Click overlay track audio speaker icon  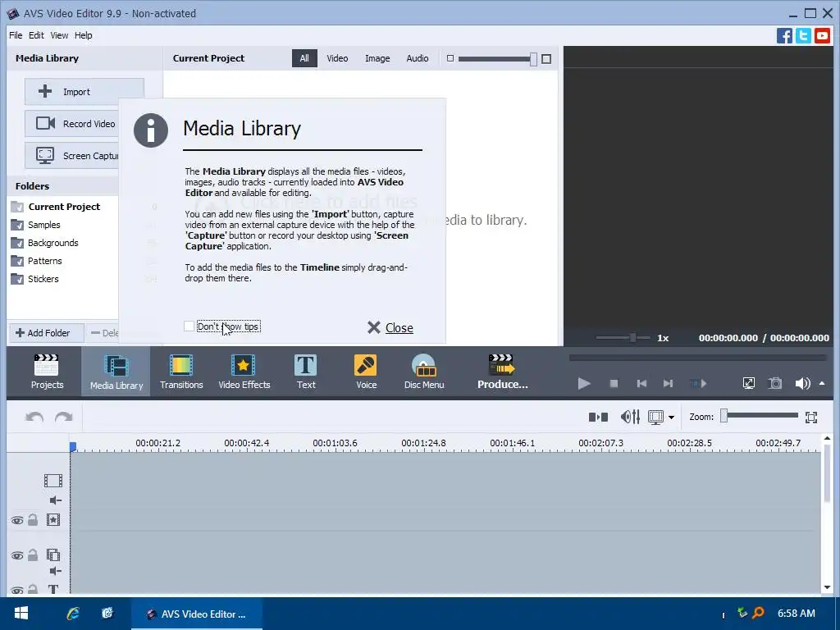(x=55, y=571)
